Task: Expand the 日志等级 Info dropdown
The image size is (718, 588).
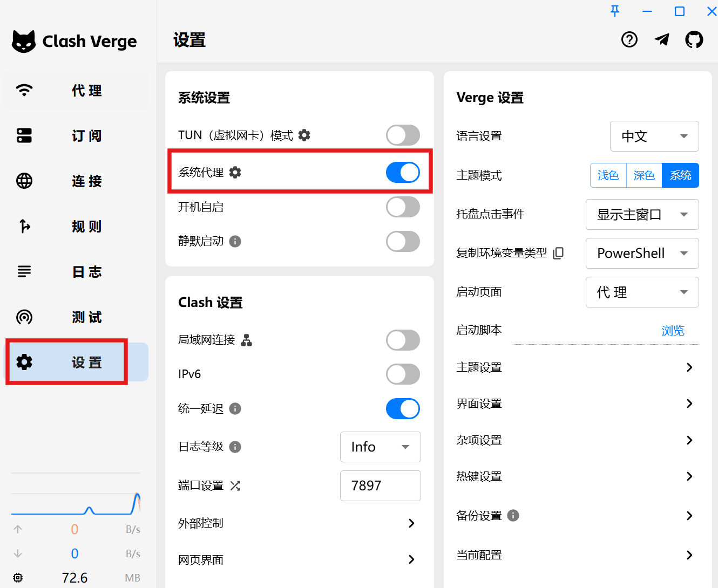Action: click(380, 447)
